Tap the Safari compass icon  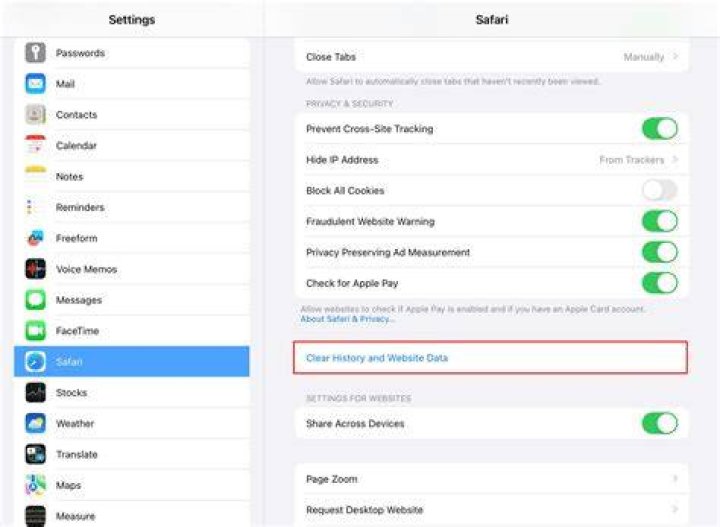click(35, 362)
